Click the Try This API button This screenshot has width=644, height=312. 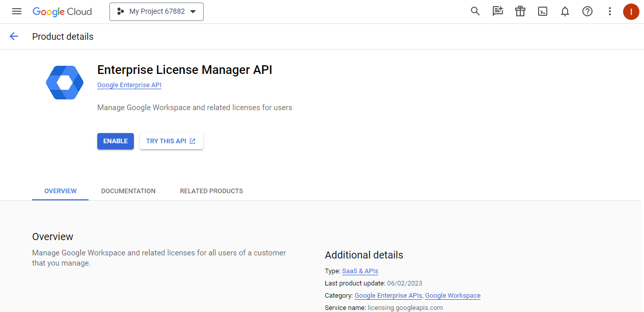pos(171,141)
